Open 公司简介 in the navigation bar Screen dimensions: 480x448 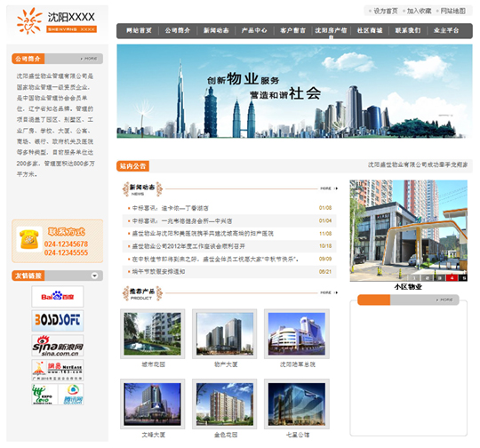(x=178, y=30)
